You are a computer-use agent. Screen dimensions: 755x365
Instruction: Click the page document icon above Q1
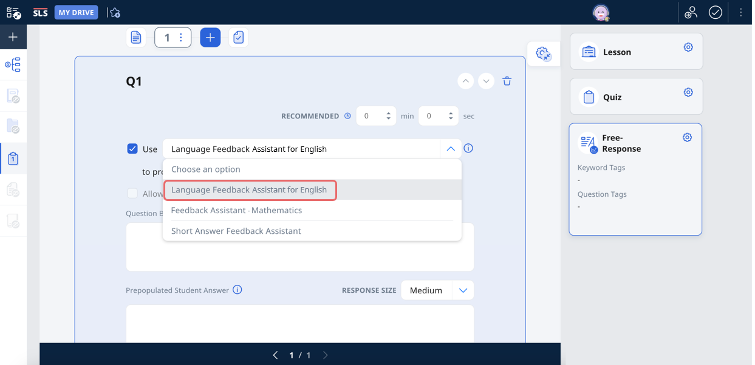pos(136,38)
